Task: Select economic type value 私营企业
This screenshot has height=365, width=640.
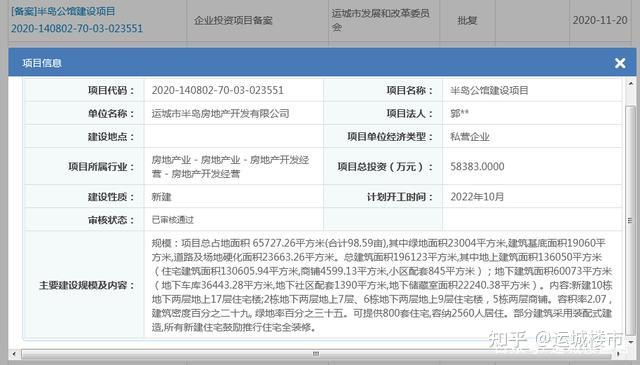Action: click(x=469, y=136)
